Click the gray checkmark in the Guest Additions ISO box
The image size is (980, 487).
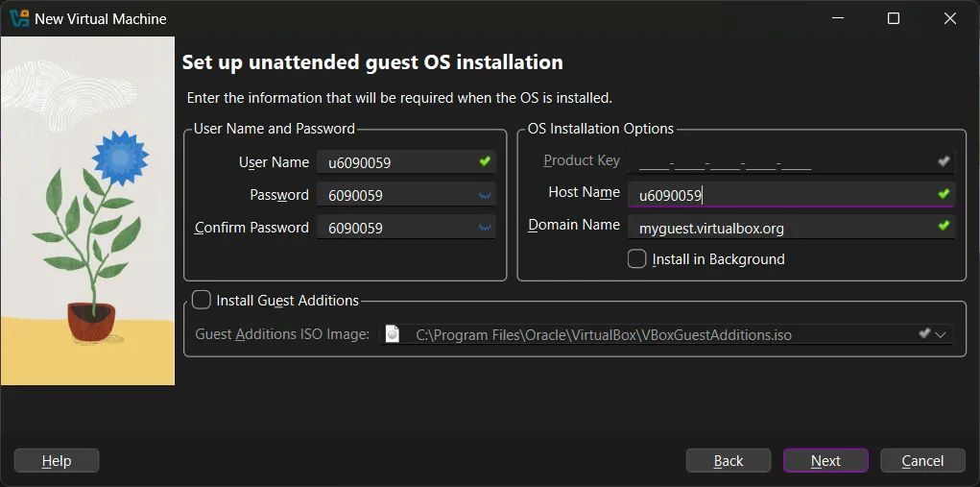pyautogui.click(x=923, y=333)
